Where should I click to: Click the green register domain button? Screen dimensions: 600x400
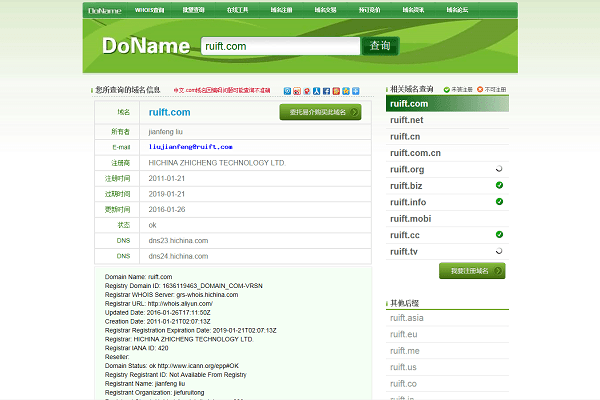[x=472, y=271]
